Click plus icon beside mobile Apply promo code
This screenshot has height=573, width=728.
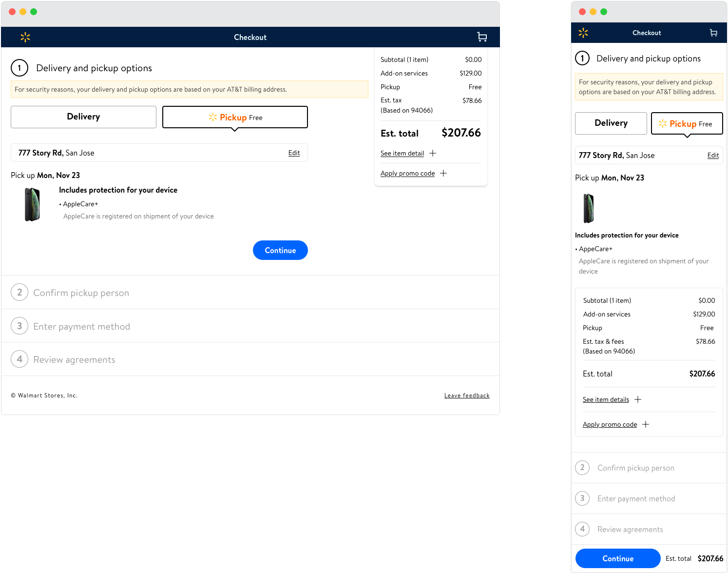pyautogui.click(x=646, y=424)
